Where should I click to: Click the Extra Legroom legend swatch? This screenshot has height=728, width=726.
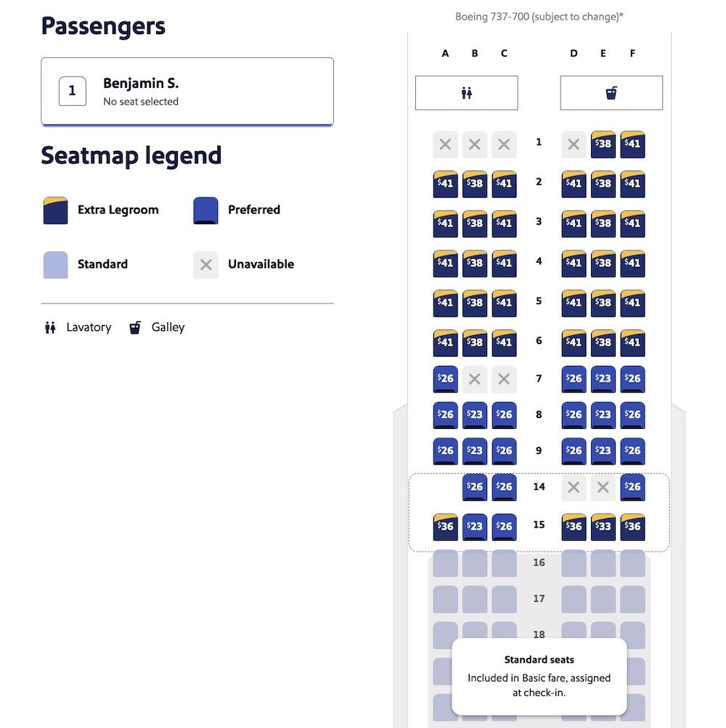coord(56,210)
